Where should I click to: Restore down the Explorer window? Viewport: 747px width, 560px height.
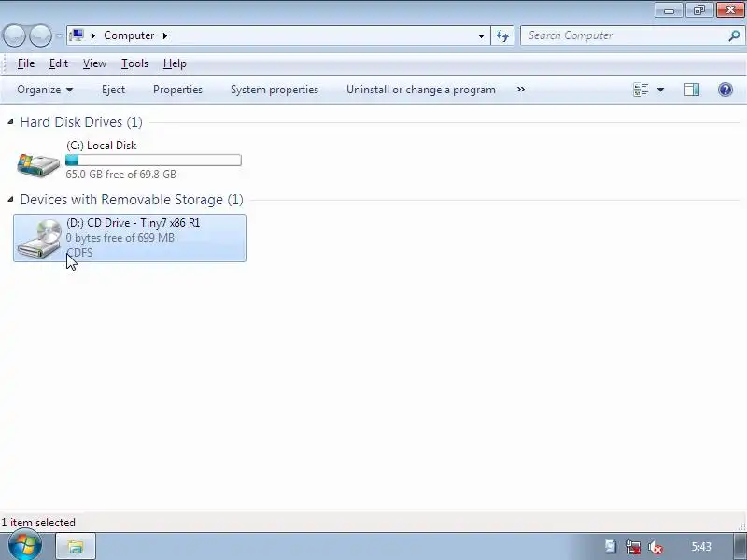tap(699, 10)
